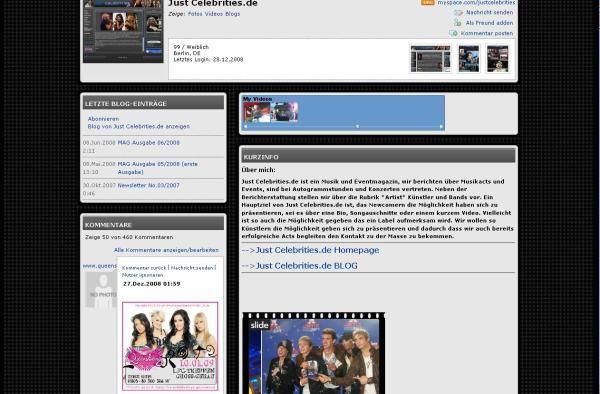
Task: Open the Videos link under profile name
Action: click(x=214, y=14)
